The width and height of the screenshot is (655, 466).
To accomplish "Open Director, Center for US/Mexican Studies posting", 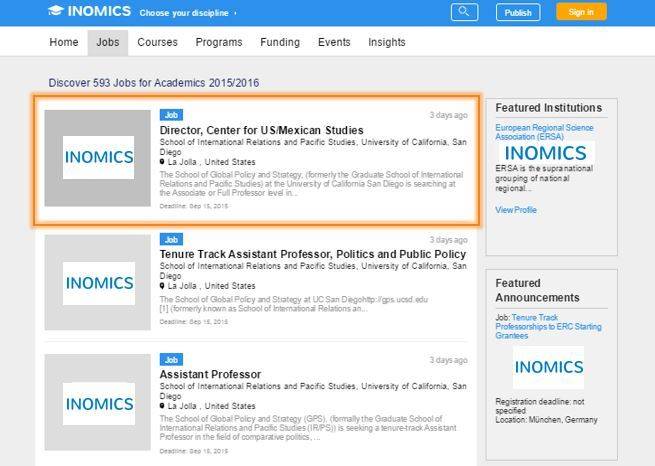I will [261, 130].
